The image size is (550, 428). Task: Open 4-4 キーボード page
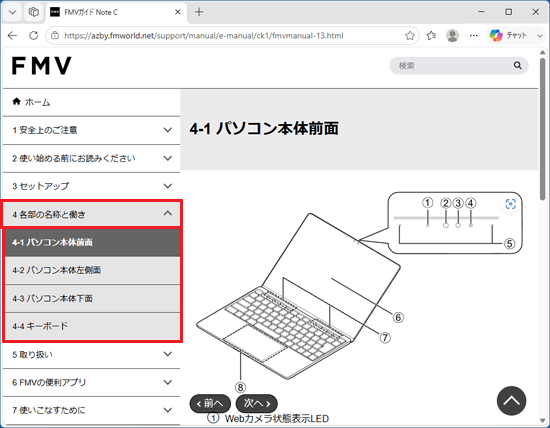[x=92, y=326]
